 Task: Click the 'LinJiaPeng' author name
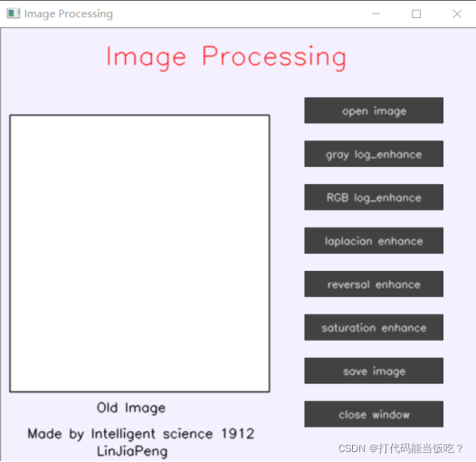132,451
